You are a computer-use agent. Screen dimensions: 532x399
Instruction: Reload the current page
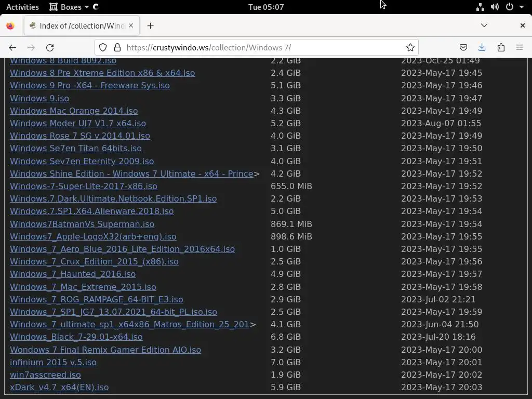50,47
